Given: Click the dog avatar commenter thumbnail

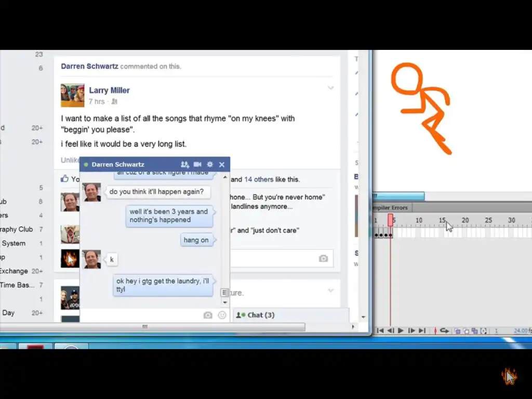Looking at the screenshot, I should pos(70,234).
